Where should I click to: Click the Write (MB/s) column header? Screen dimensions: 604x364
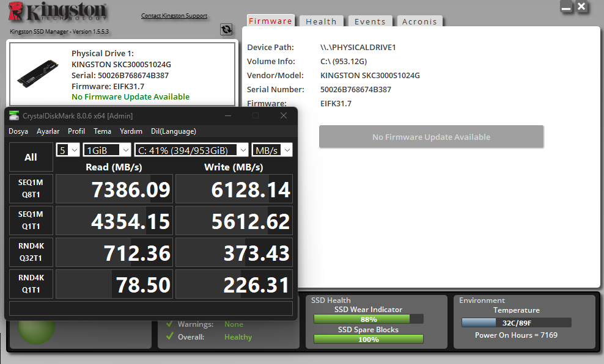(x=234, y=167)
